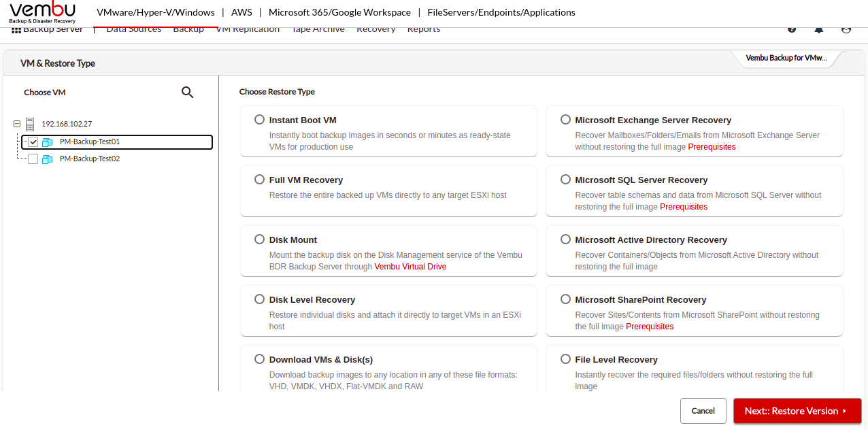This screenshot has width=868, height=430.
Task: Choose Microsoft Active Directory Recovery radio button
Action: pos(565,239)
